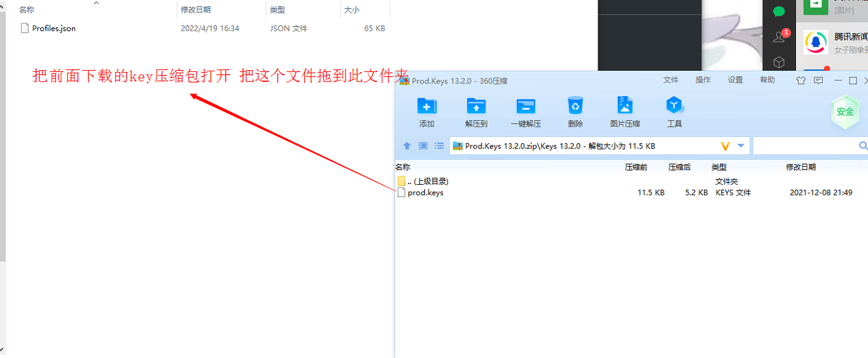This screenshot has width=868, height=358.
Task: Click the 解压到 (Extract to) icon
Action: [476, 106]
